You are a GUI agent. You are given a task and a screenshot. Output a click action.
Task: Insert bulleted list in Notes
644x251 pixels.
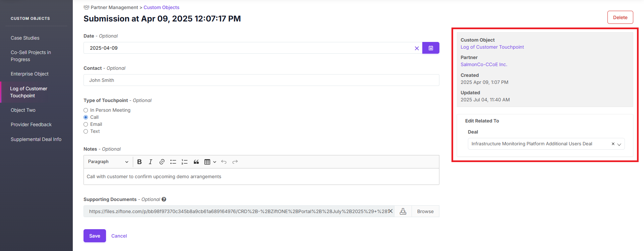173,162
